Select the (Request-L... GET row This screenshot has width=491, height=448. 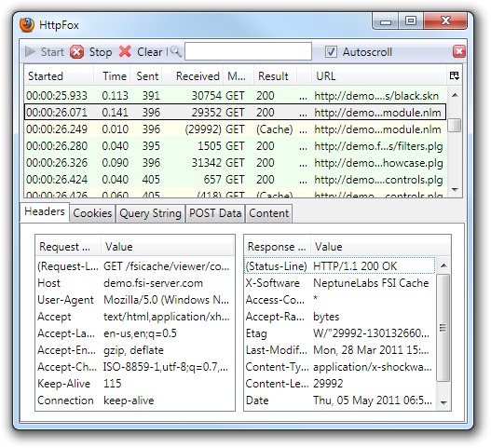(x=135, y=266)
